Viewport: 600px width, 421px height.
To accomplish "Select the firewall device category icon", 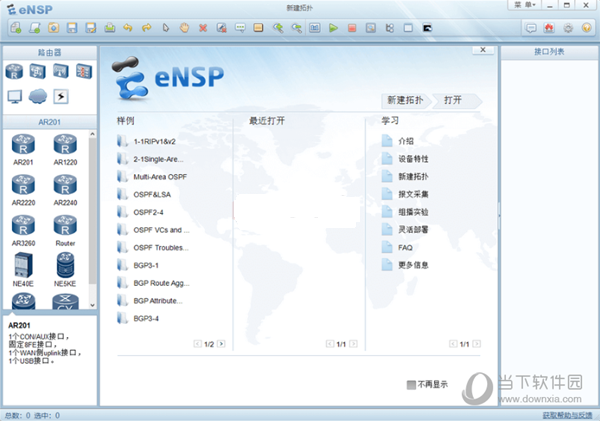I will pyautogui.click(x=84, y=71).
